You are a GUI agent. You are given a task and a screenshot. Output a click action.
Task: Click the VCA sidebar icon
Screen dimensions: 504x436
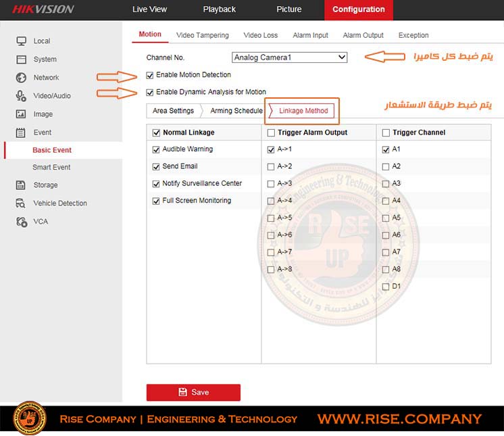click(22, 222)
